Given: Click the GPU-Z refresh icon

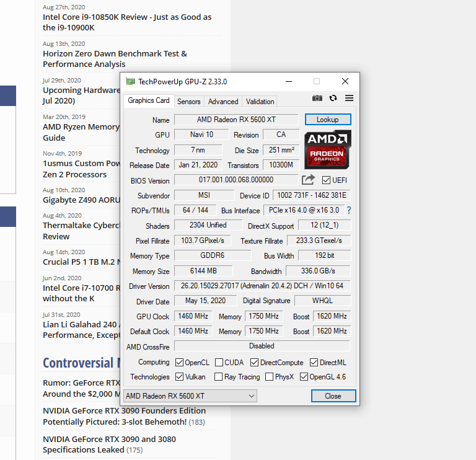Looking at the screenshot, I should [x=333, y=98].
